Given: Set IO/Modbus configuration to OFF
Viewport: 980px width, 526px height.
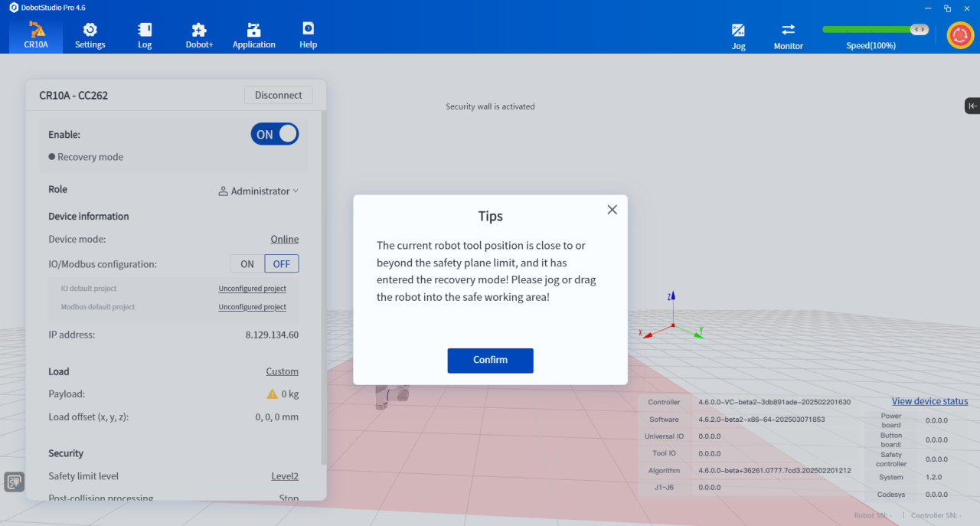Looking at the screenshot, I should pos(282,263).
